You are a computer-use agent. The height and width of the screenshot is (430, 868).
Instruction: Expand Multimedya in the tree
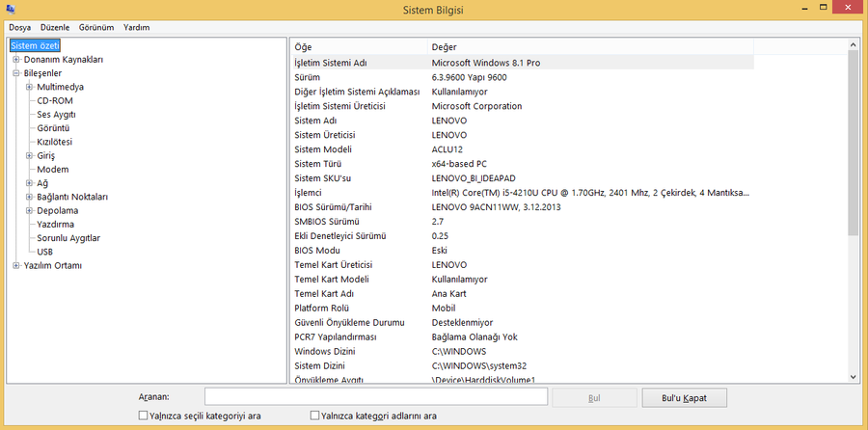(29, 87)
